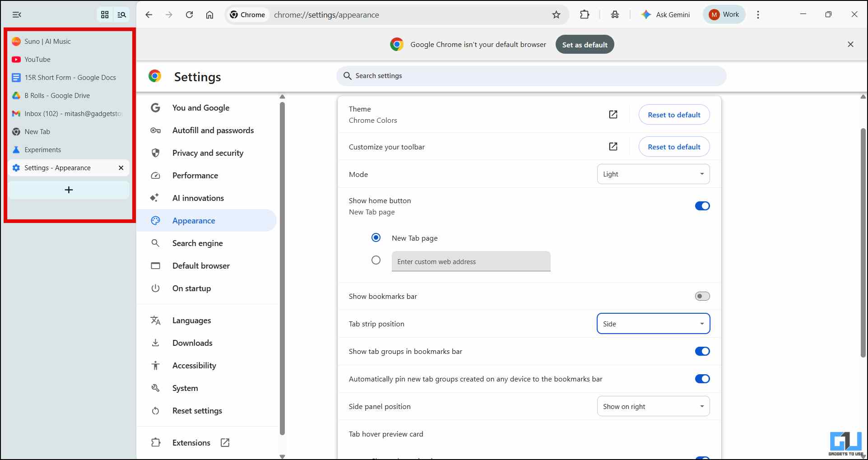Open the tab search icon
The height and width of the screenshot is (460, 868).
tap(121, 15)
